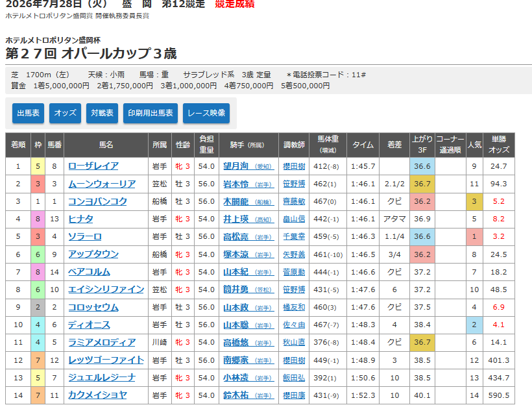
Task: Select odds value 590.5
Action: 499,395
